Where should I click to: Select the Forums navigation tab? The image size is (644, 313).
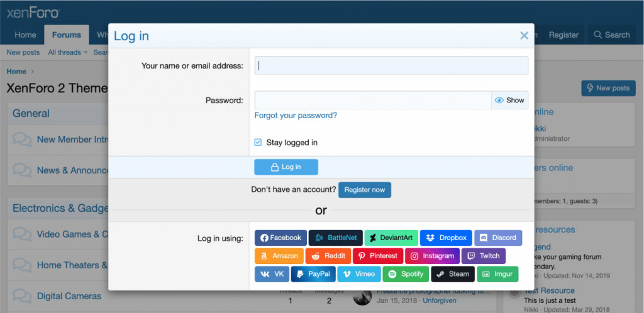[67, 35]
